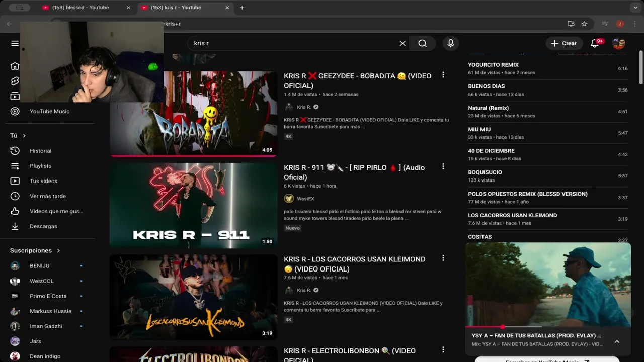Open the Los Cacorros Usan Kleimond thumbnail

(x=193, y=297)
